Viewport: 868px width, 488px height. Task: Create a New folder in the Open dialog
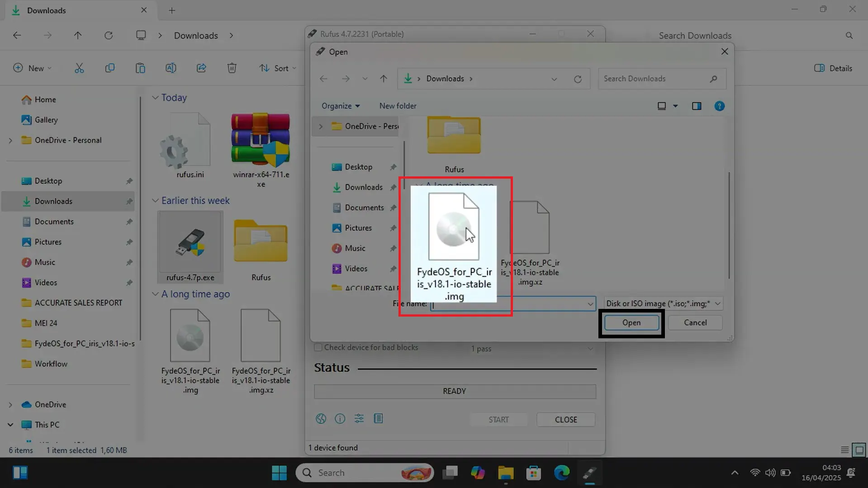[398, 105]
